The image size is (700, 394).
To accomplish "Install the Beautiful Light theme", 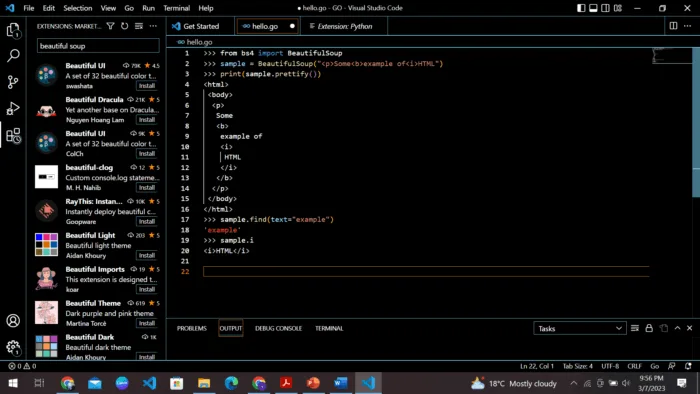I will tap(146, 255).
